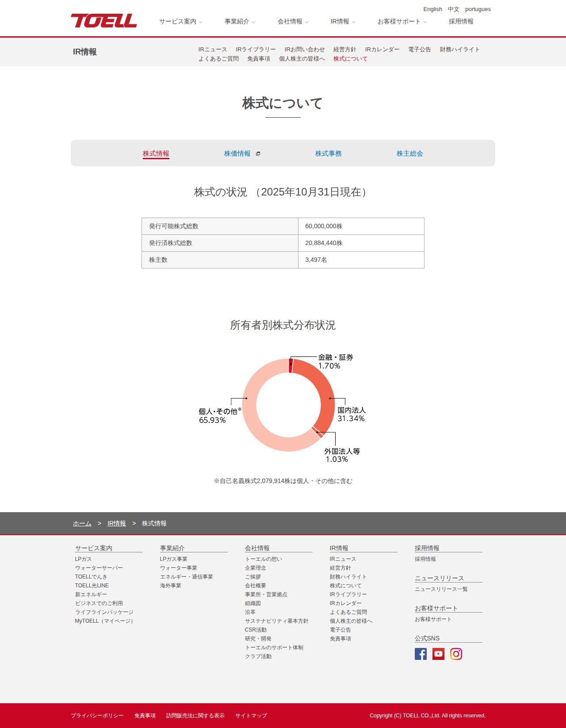Open 経営方針 in the sub navigation

point(345,50)
